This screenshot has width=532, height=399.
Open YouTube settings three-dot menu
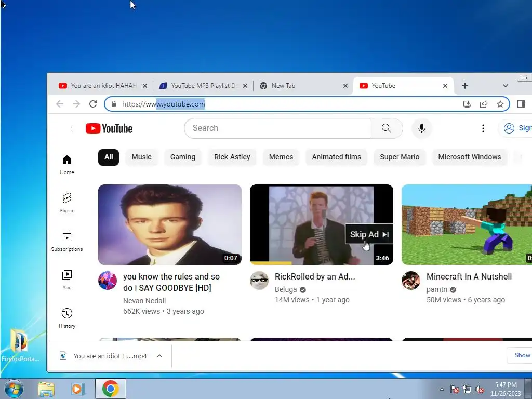click(x=483, y=128)
